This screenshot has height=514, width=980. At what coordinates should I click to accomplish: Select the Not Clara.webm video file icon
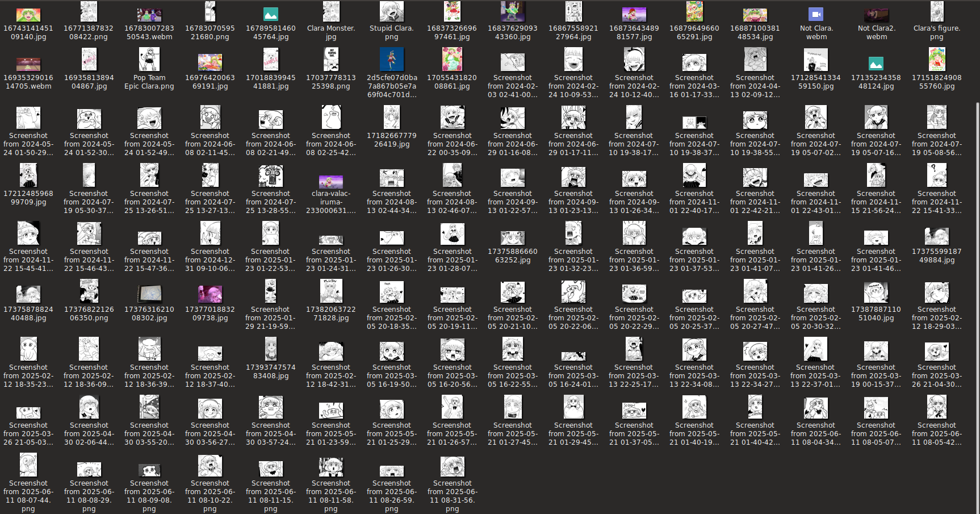(x=816, y=14)
